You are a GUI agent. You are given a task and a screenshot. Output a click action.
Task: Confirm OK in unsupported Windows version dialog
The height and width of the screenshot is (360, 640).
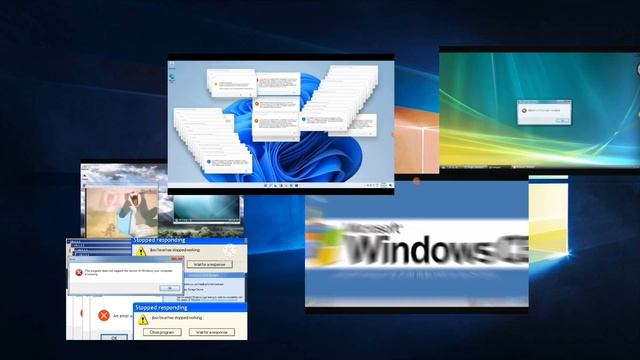169,288
